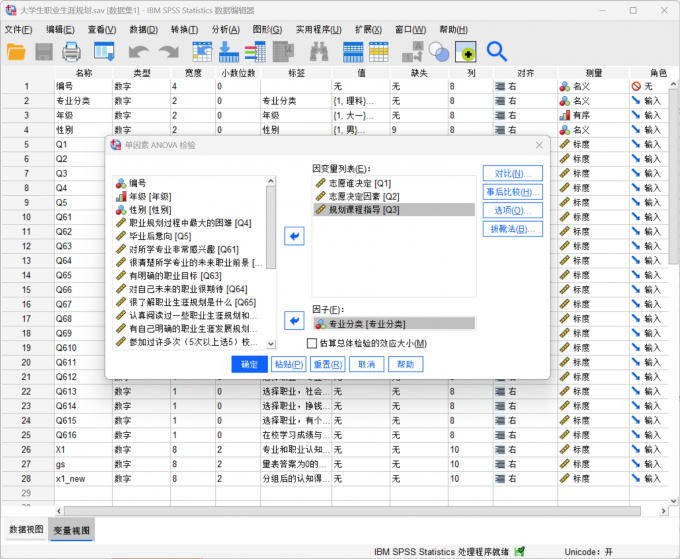This screenshot has width=680, height=559.
Task: Find with the binoculars icon
Action: [319, 52]
